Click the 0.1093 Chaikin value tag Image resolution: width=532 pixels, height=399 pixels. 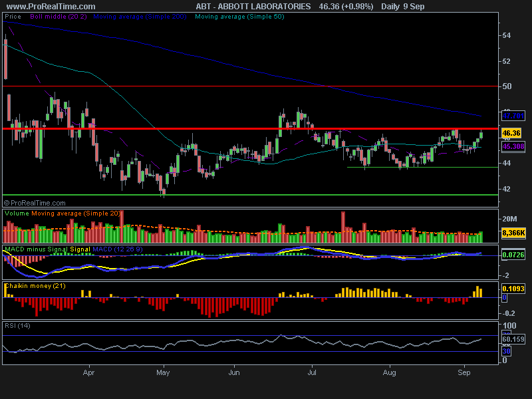513,289
